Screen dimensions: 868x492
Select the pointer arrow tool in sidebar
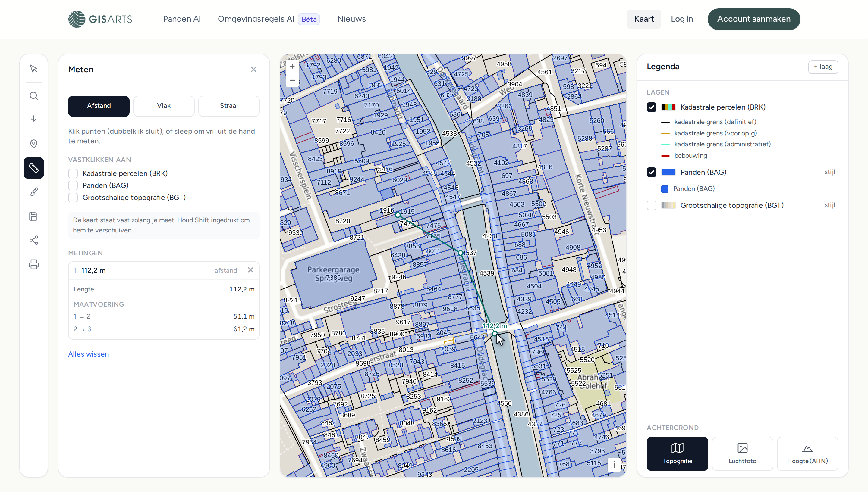(33, 69)
